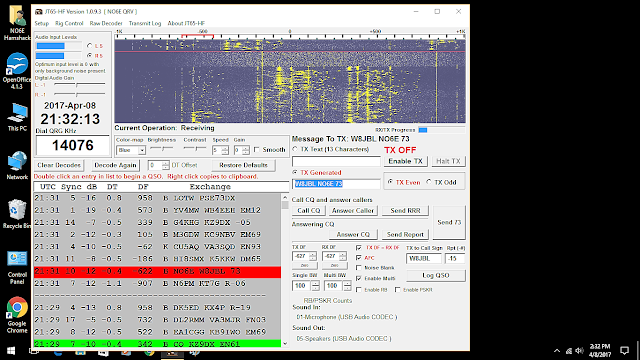Screen dimensions: 640x360
Task: Click the Decode Again button
Action: [x=115, y=165]
